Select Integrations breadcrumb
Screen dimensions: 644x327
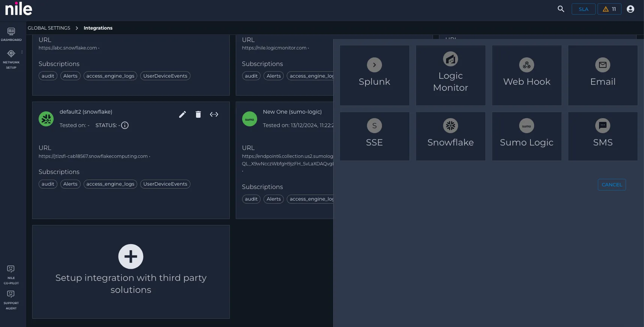click(x=98, y=28)
